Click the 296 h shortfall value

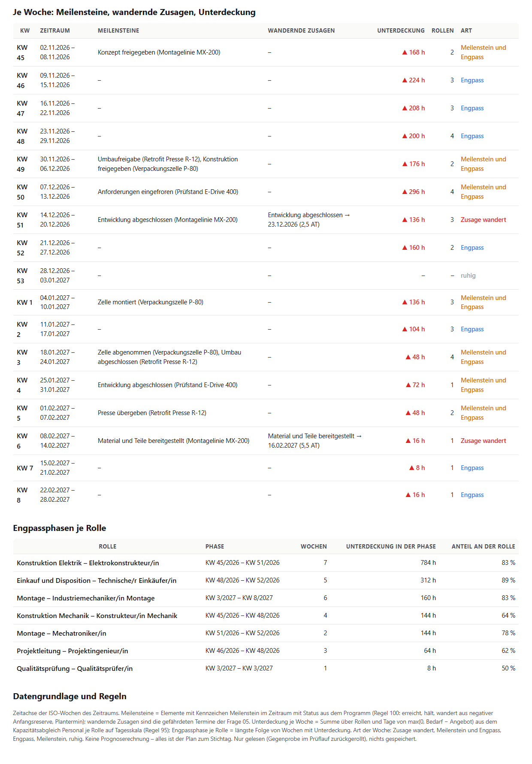coord(414,192)
